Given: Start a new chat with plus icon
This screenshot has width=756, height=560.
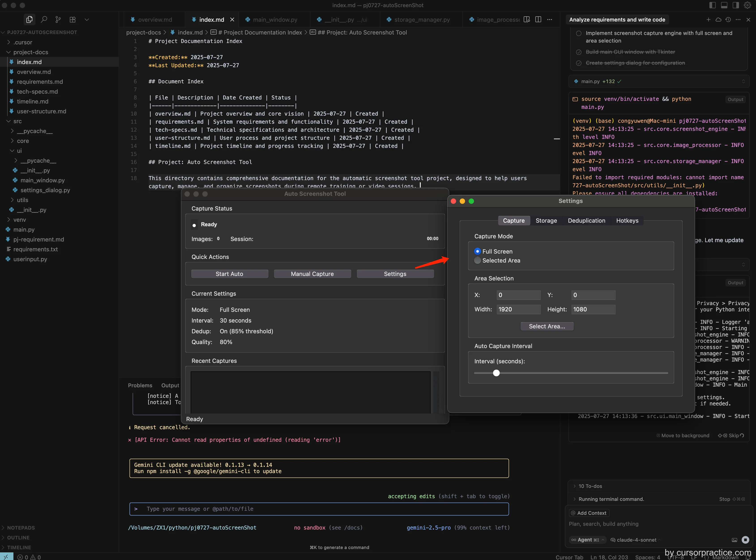Looking at the screenshot, I should click(708, 19).
